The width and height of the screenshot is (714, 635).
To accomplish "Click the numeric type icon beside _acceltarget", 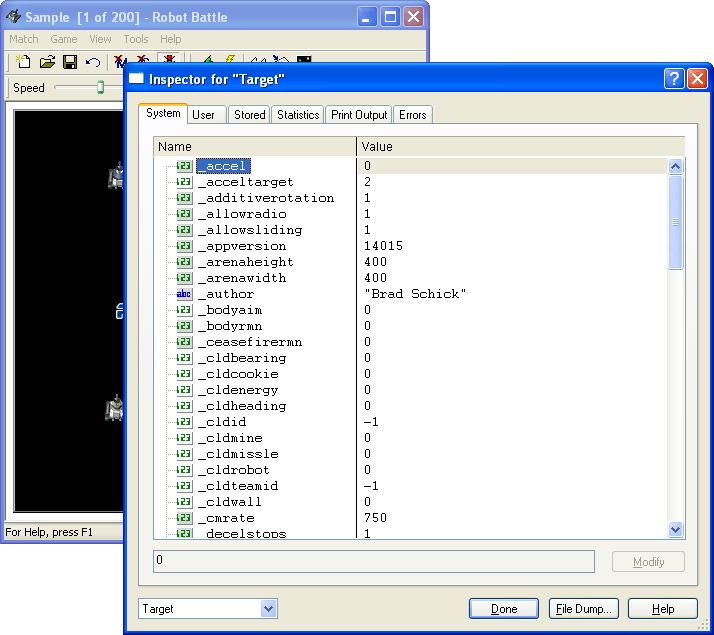I will (184, 182).
